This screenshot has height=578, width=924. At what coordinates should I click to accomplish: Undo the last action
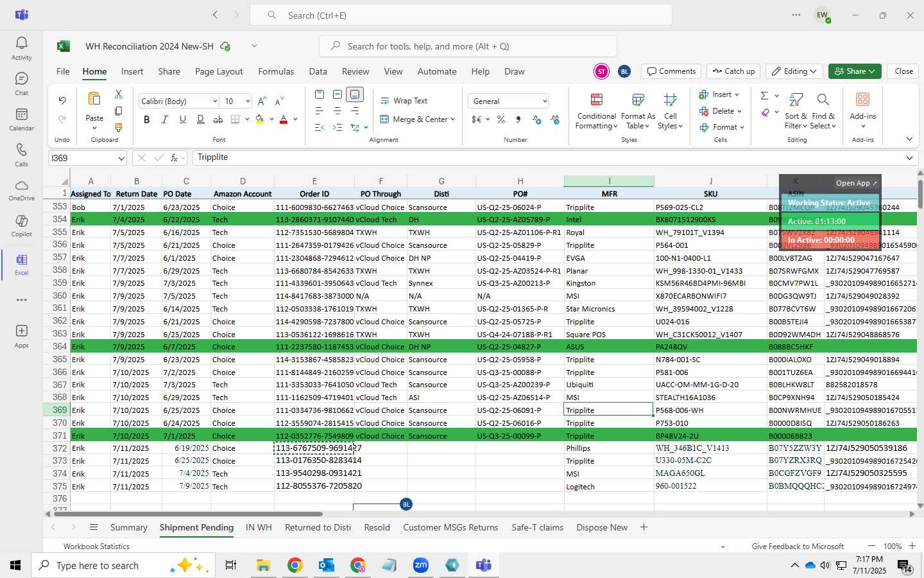click(62, 100)
